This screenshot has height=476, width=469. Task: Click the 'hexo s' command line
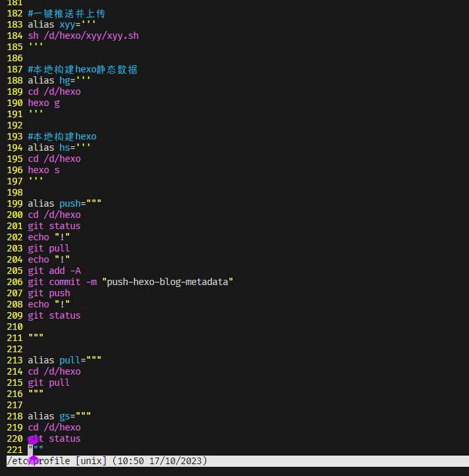pos(43,170)
